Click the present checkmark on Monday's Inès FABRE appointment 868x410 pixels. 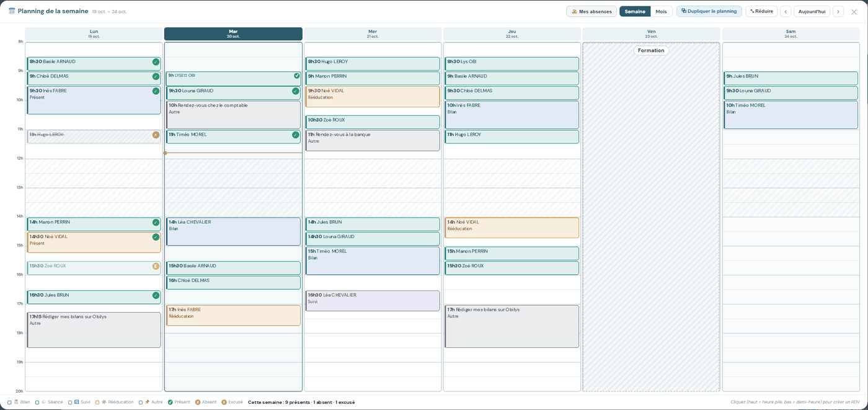pos(156,91)
